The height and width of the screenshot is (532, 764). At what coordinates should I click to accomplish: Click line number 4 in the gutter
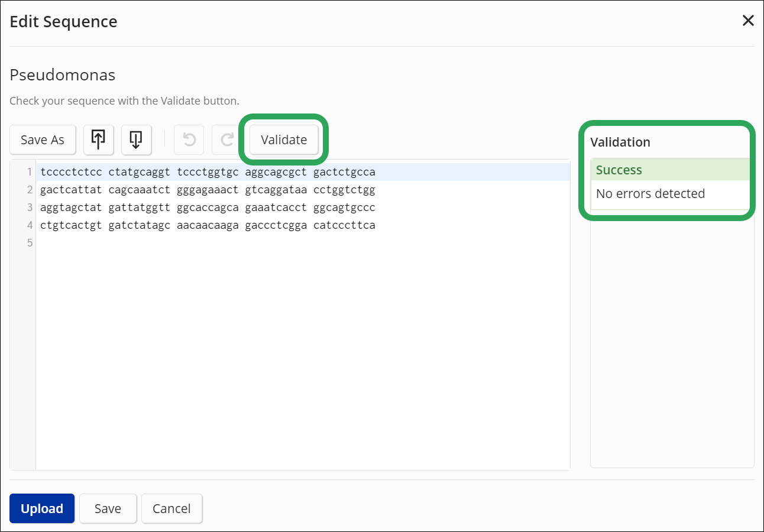(29, 225)
